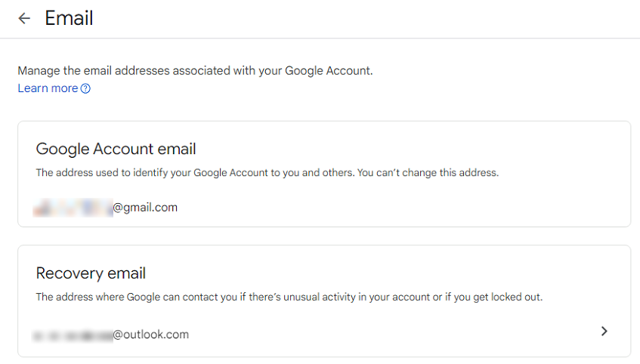Click the 'Manage the email addresses' description text
Screen dimensions: 640x364
pos(195,70)
